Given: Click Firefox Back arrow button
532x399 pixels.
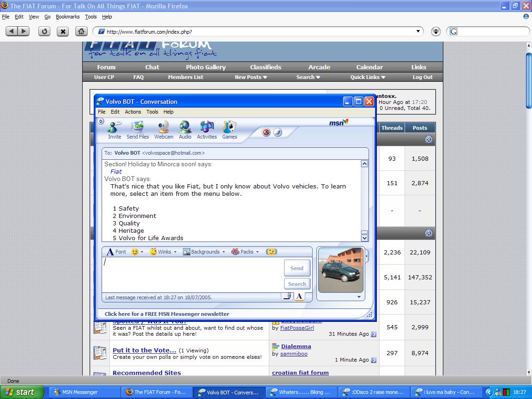Looking at the screenshot, I should (12, 31).
